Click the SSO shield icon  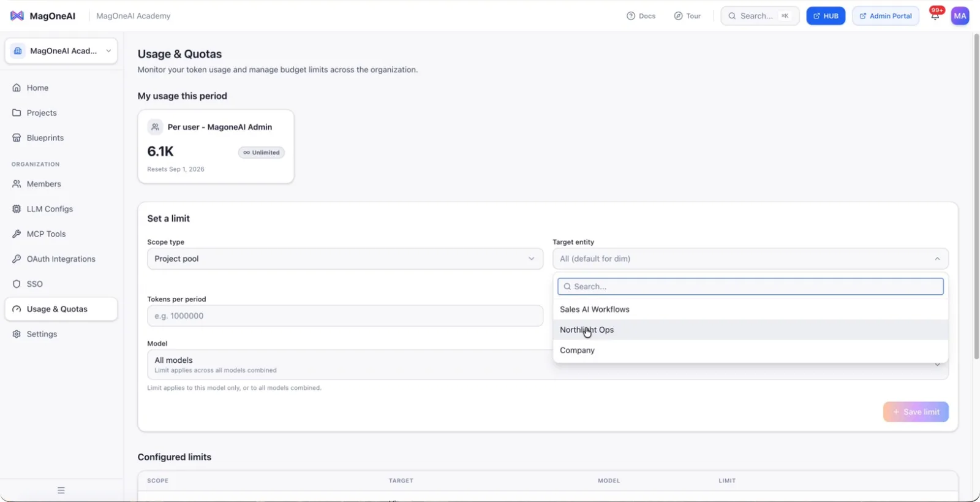tap(17, 284)
